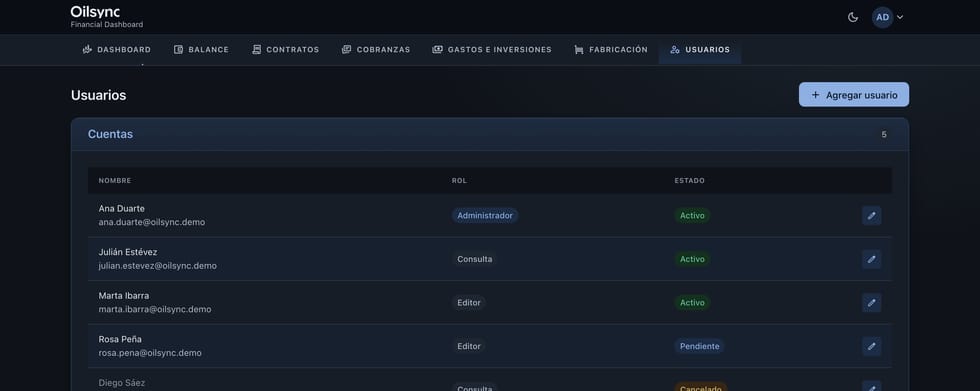Screen dimensions: 980x391
Task: Open the Balance tab
Action: (x=201, y=50)
